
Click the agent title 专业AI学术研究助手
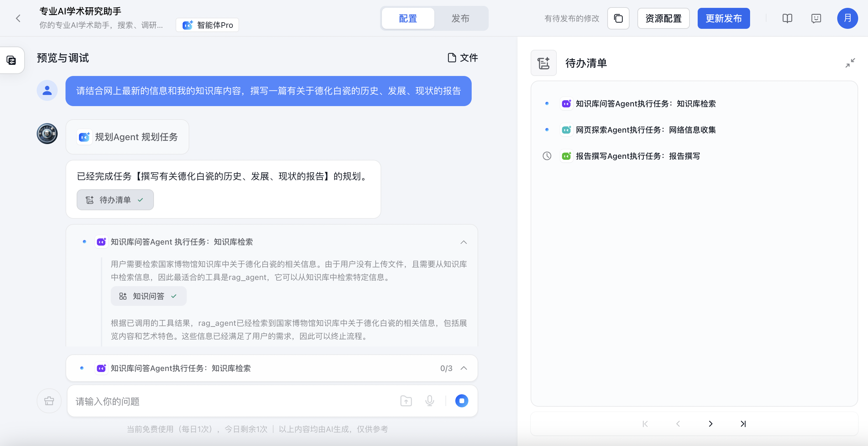pos(80,11)
